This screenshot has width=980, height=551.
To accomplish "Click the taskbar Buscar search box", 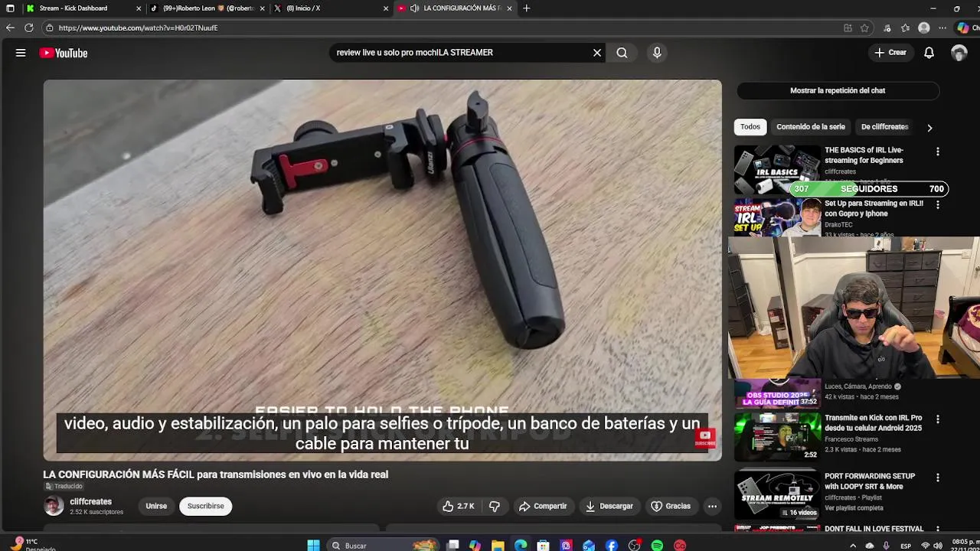I will [x=383, y=545].
